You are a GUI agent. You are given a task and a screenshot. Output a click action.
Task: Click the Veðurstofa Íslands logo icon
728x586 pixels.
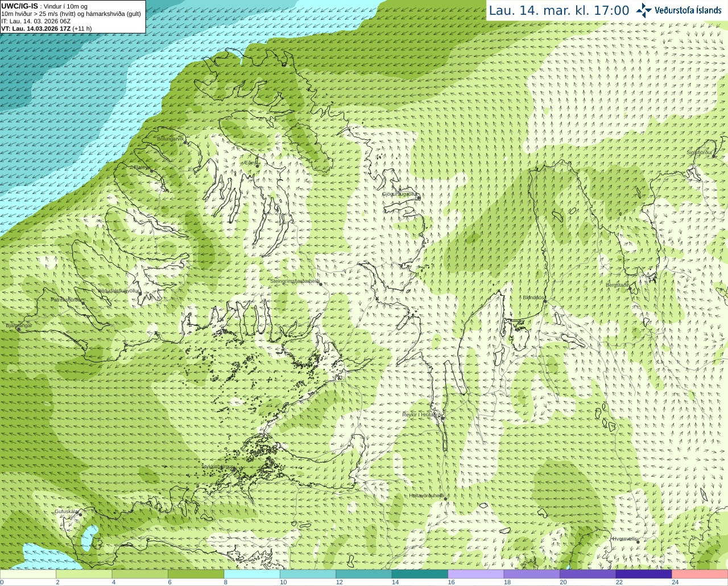click(644, 10)
